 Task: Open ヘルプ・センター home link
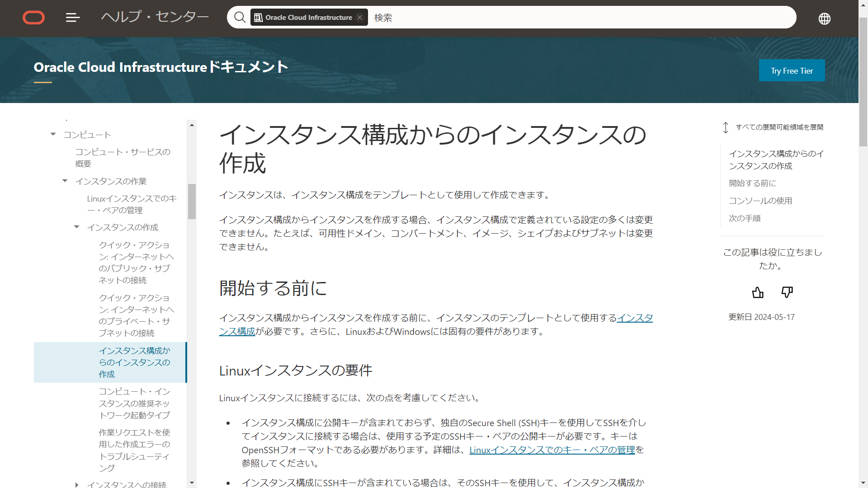tap(155, 17)
